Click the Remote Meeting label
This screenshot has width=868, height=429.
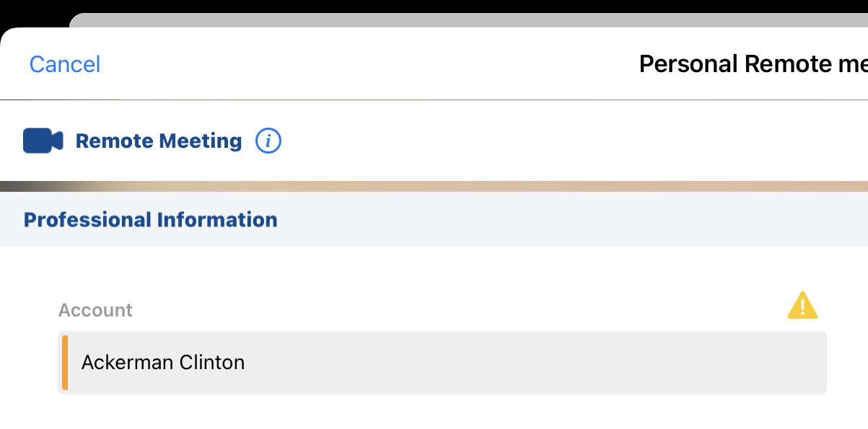159,141
